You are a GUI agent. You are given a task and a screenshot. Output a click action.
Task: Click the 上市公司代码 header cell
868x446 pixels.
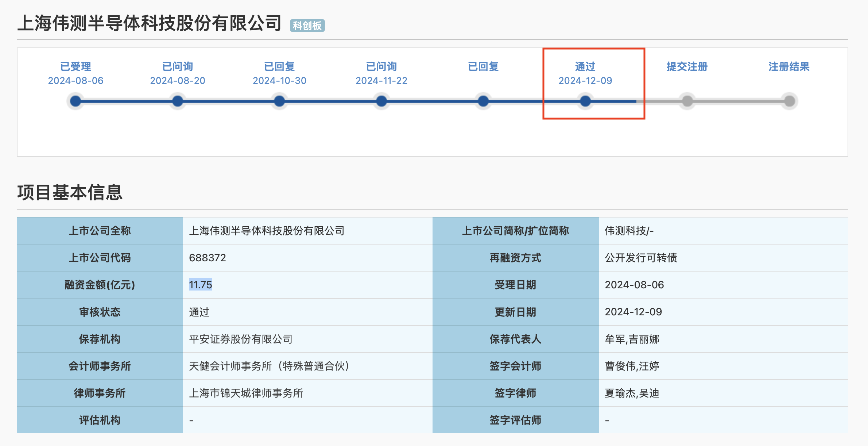(100, 258)
